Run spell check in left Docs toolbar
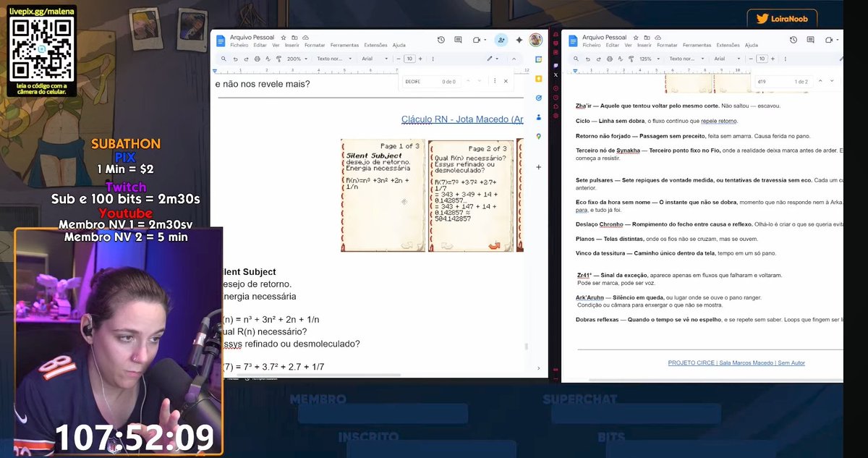The height and width of the screenshot is (458, 868). pyautogui.click(x=268, y=59)
